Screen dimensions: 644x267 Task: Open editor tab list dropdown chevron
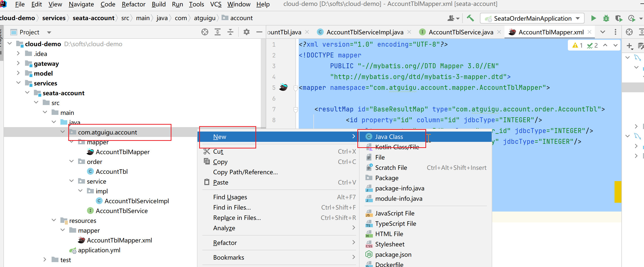602,32
